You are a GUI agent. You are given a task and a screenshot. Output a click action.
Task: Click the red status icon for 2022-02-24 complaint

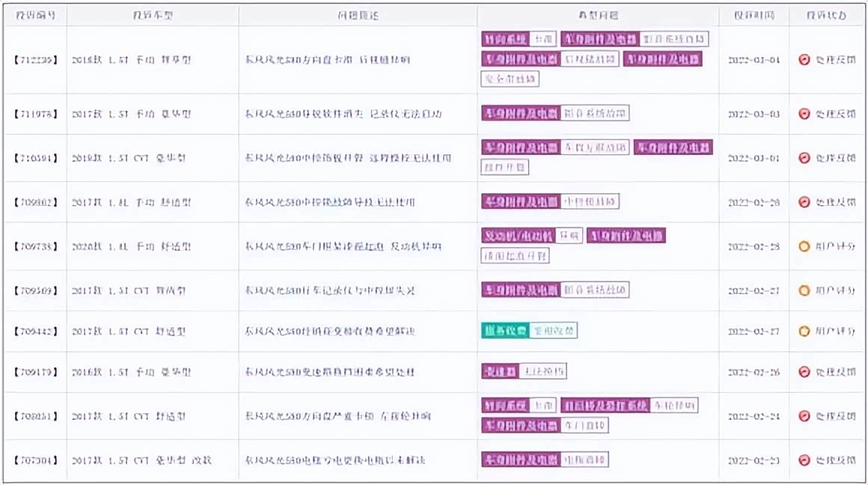pos(804,415)
